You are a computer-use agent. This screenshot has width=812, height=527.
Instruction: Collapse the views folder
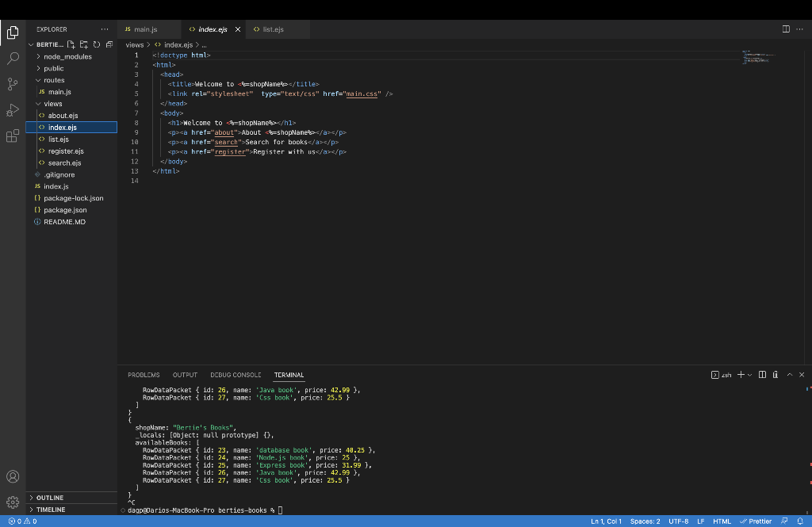click(52, 104)
